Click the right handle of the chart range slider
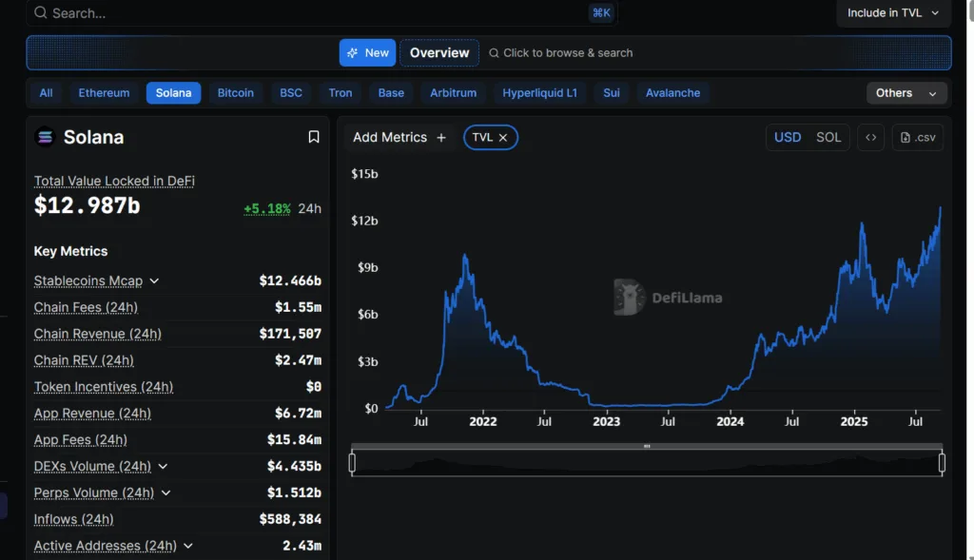 (x=942, y=463)
